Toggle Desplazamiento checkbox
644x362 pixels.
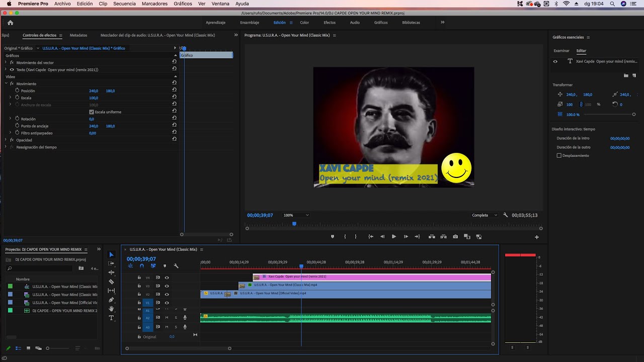[x=559, y=155]
